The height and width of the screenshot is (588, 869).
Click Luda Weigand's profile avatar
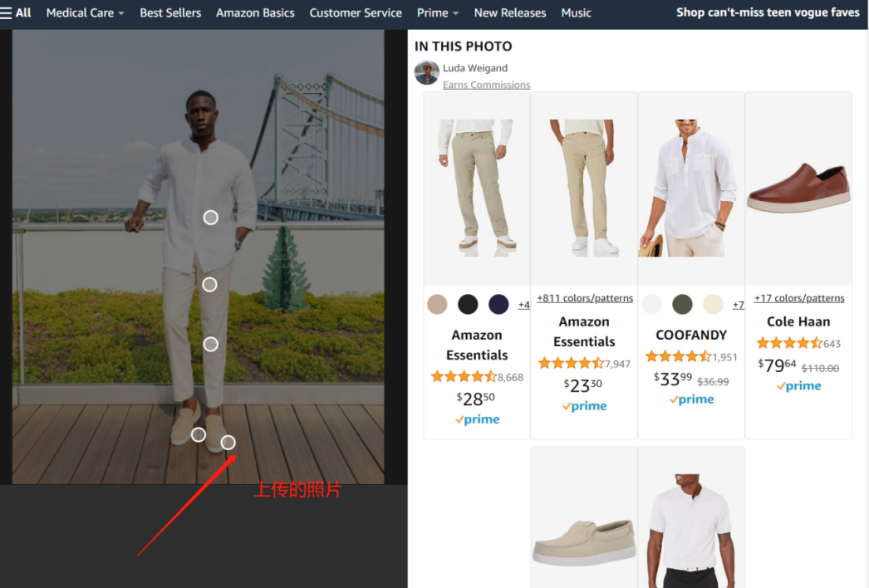(426, 73)
